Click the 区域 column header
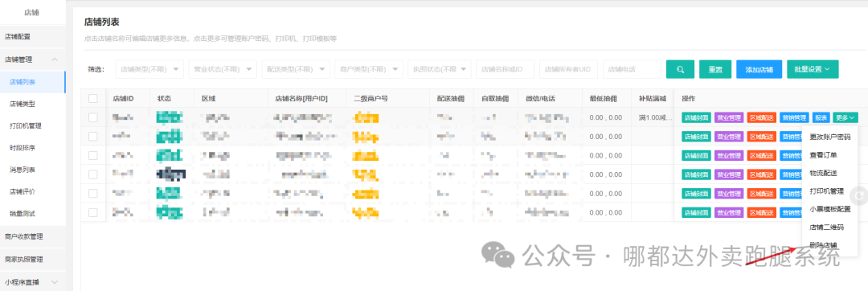The height and width of the screenshot is (291, 868). pos(209,99)
